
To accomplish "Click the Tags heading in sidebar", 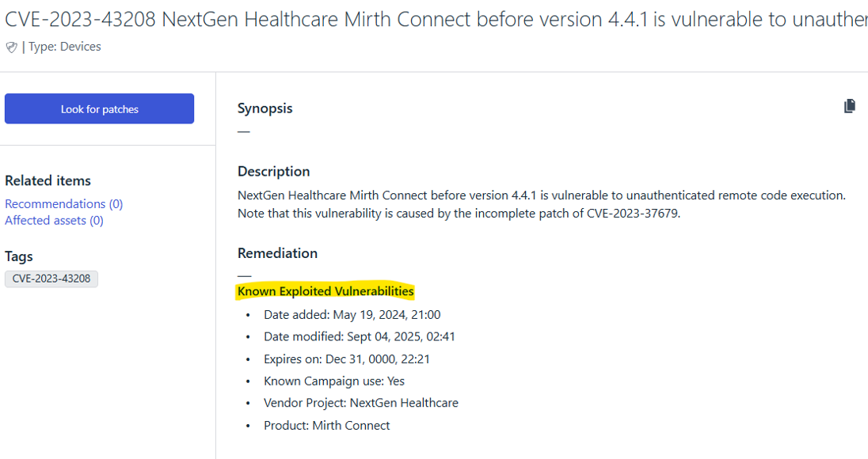I will tap(19, 256).
